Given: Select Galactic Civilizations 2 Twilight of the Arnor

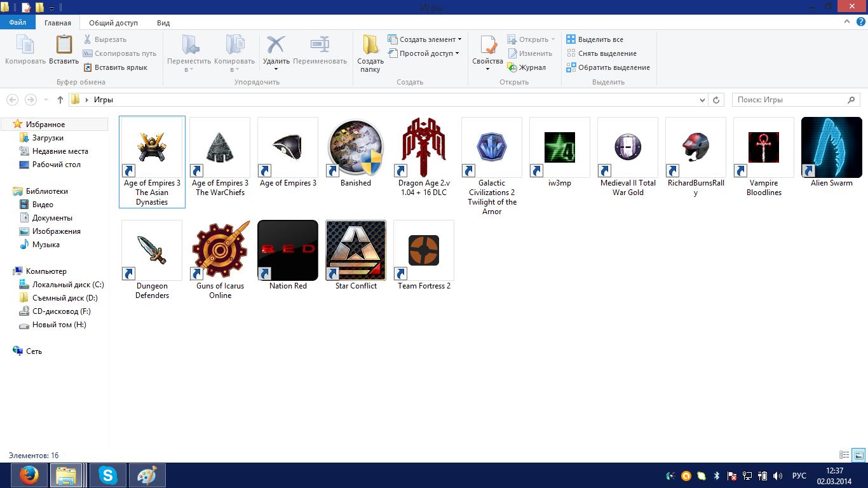Looking at the screenshot, I should tap(492, 147).
